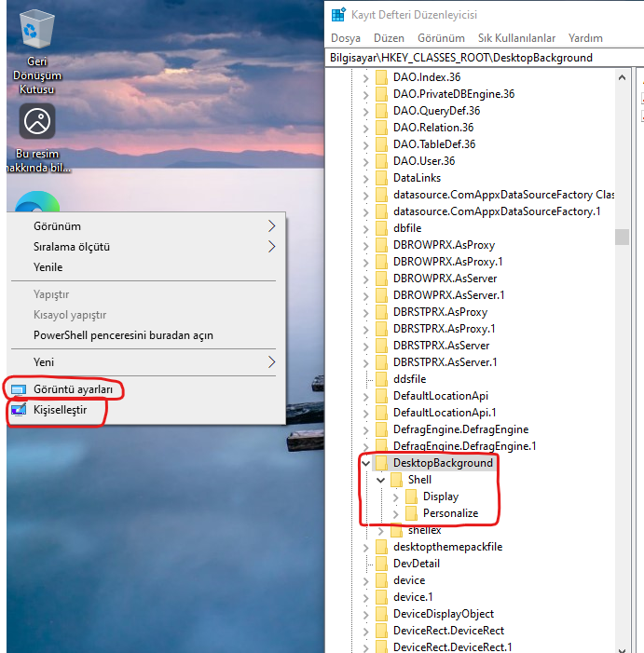This screenshot has height=653, width=644.
Task: Select Görüntü ayarları in context menu
Action: pos(147,389)
